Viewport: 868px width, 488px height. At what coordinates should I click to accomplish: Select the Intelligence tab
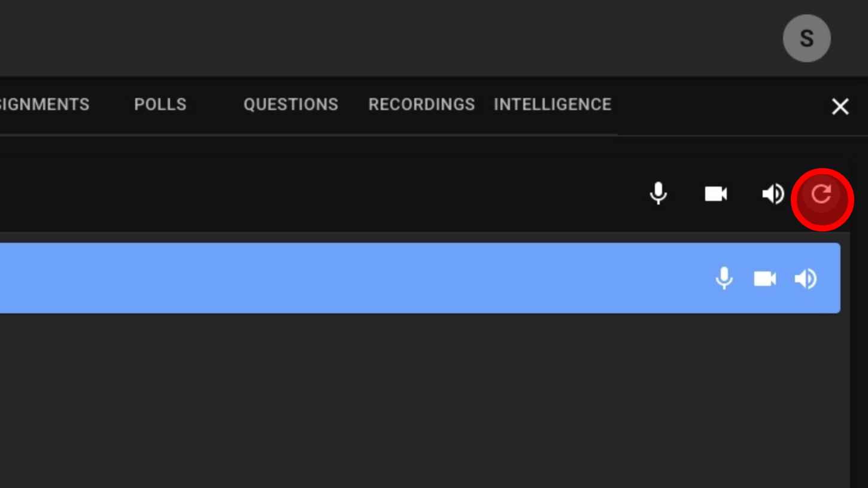[x=552, y=105]
